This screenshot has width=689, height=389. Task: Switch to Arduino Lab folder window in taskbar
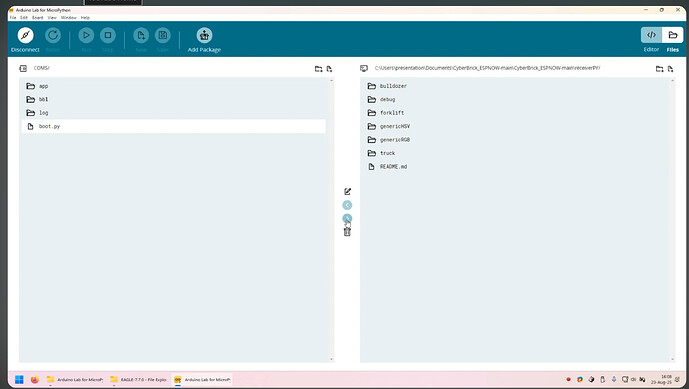75,379
